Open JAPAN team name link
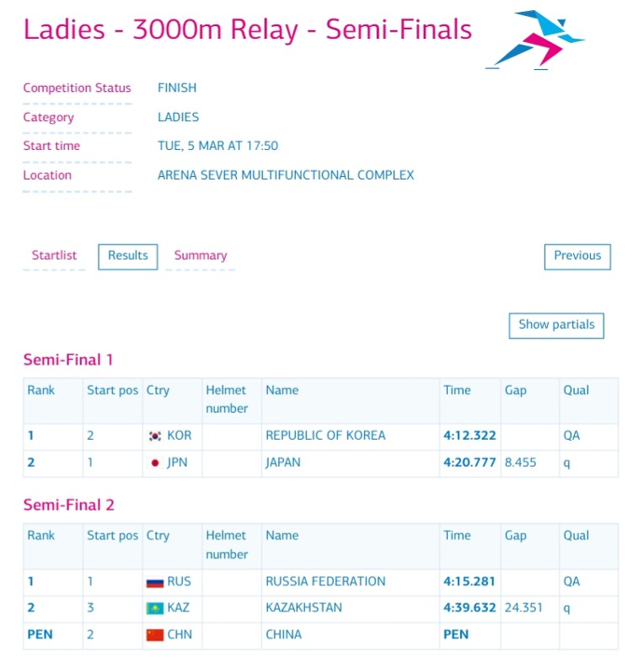This screenshot has width=644, height=659. 283,463
